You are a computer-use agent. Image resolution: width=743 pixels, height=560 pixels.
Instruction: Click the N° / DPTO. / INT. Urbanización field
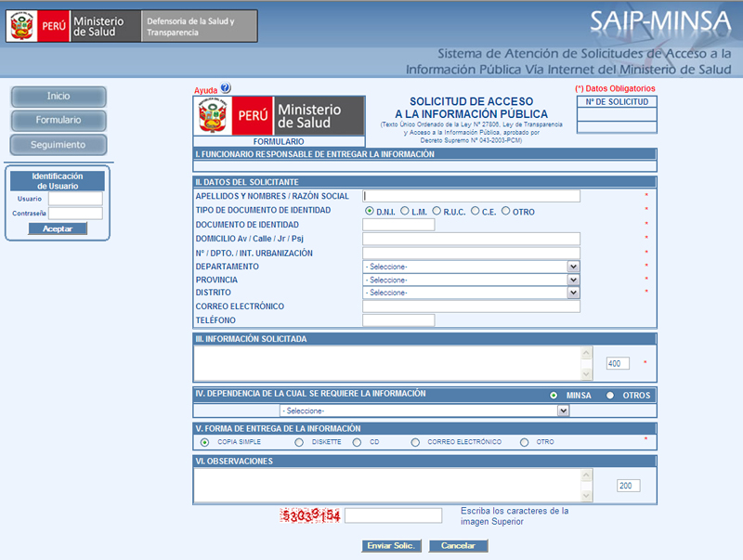pyautogui.click(x=471, y=253)
